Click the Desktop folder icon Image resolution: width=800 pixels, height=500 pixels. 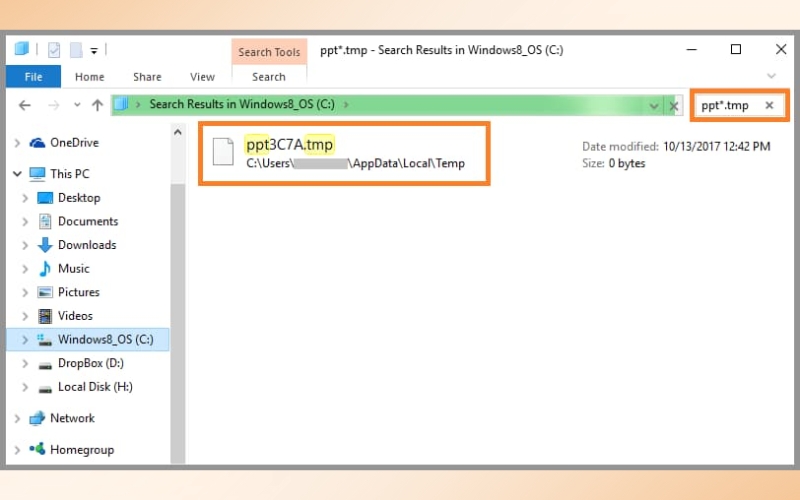point(45,198)
